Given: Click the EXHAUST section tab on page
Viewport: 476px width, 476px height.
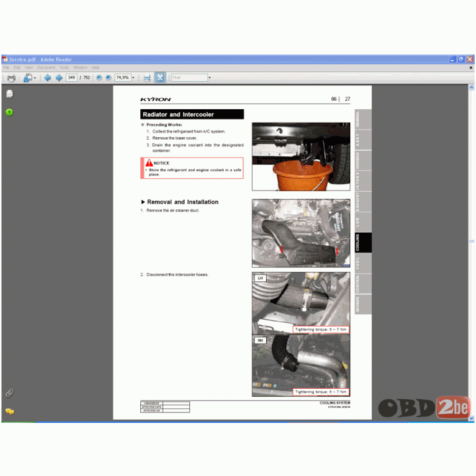Looking at the screenshot, I should 363,201.
